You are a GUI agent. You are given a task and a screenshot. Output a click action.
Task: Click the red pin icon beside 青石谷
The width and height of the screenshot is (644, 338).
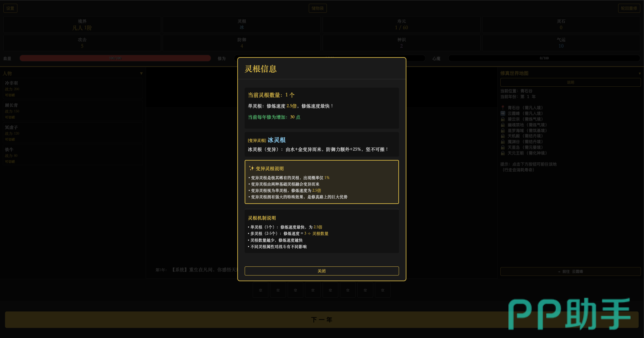[x=503, y=108]
